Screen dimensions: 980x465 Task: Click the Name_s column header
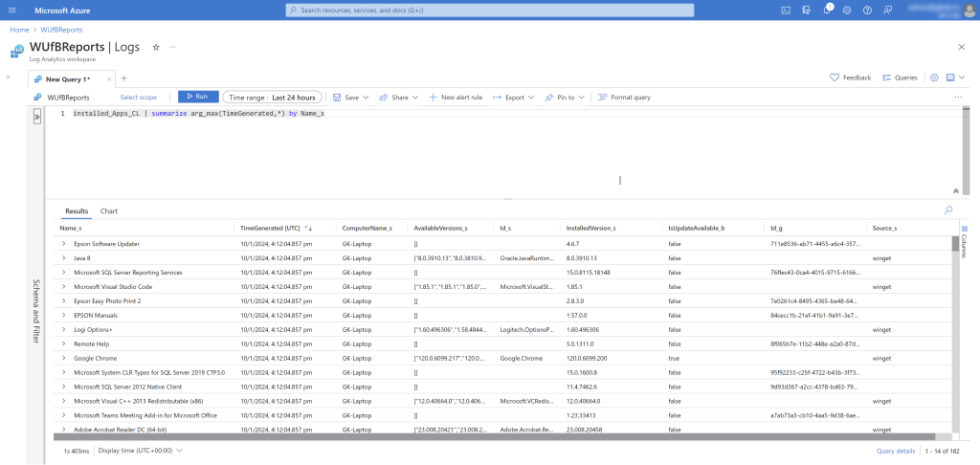click(x=73, y=228)
